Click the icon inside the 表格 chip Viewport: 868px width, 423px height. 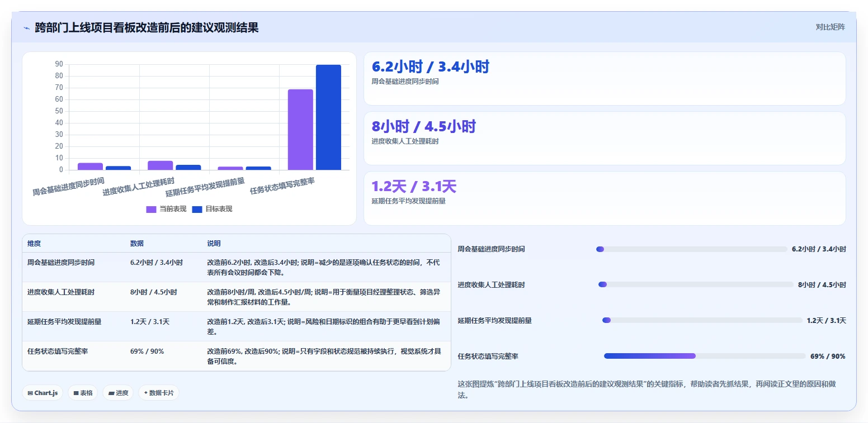click(x=76, y=393)
